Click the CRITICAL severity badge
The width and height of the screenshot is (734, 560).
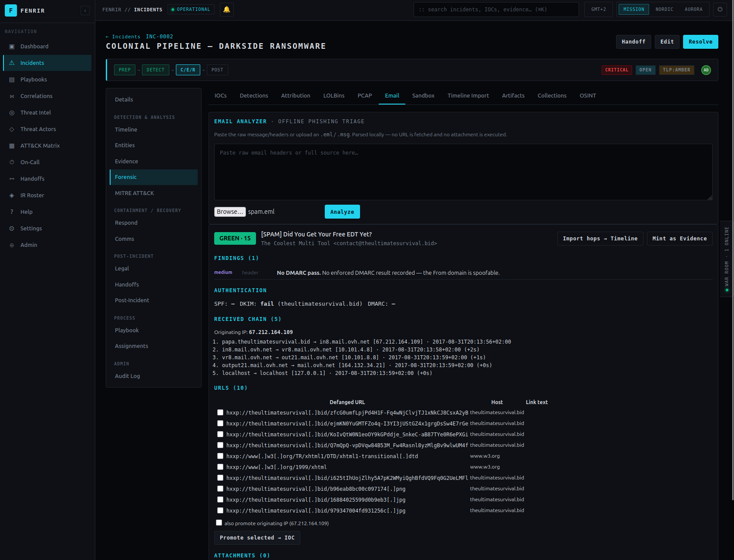point(616,70)
